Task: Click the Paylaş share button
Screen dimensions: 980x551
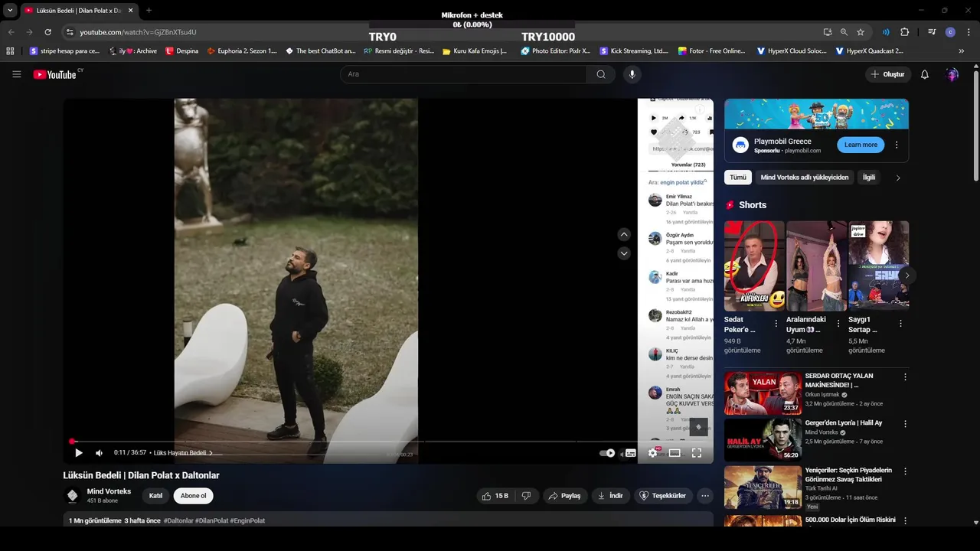Action: tap(565, 496)
